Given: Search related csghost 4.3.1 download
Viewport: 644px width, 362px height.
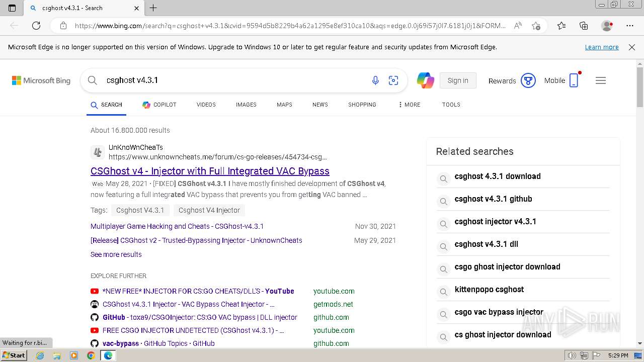Looking at the screenshot, I should [523, 176].
